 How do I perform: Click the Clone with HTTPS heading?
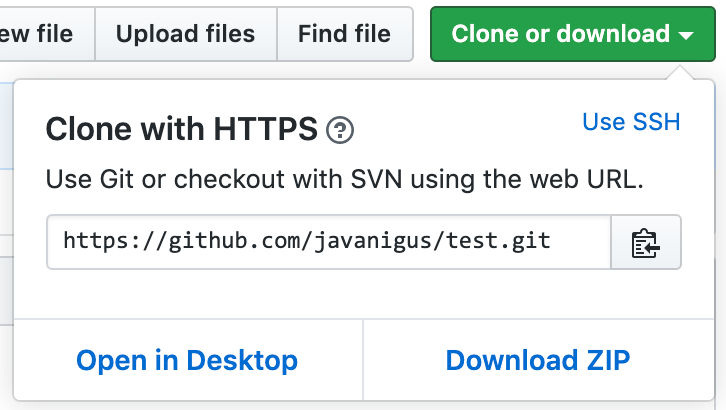coord(182,129)
